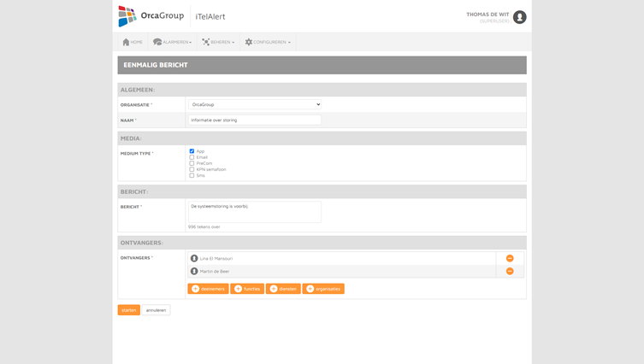Click the iTelAlert title text
644x364 pixels.
coord(210,17)
